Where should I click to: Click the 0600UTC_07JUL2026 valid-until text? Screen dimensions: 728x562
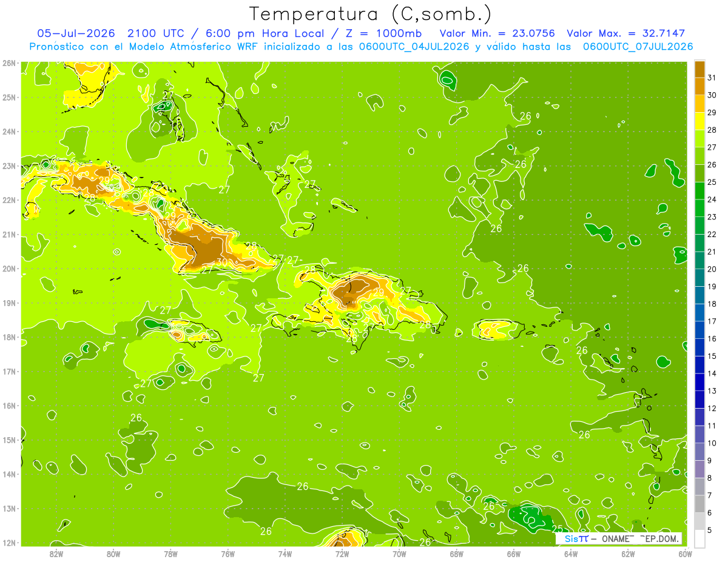[638, 47]
